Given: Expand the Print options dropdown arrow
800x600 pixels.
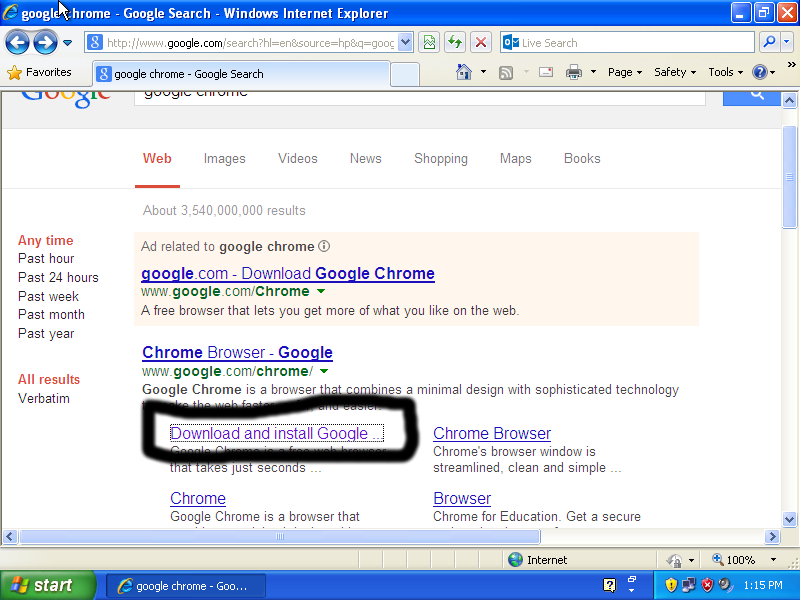Looking at the screenshot, I should (x=593, y=72).
